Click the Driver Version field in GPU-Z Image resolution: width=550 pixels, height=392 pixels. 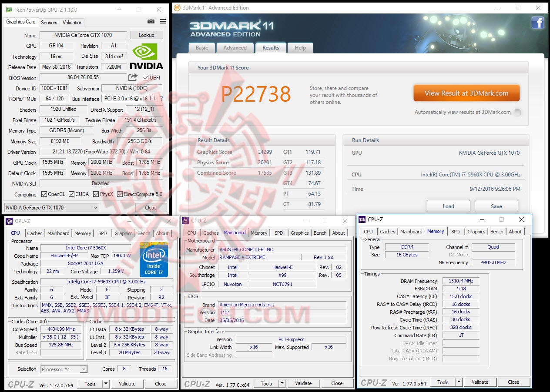pyautogui.click(x=101, y=152)
